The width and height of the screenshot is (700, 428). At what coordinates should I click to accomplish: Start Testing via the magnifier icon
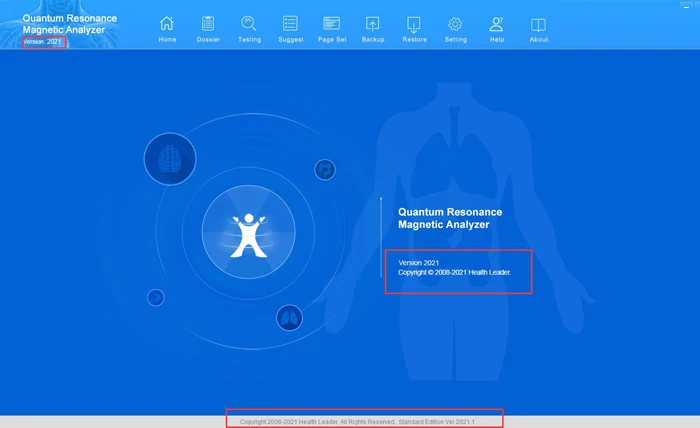(x=249, y=24)
